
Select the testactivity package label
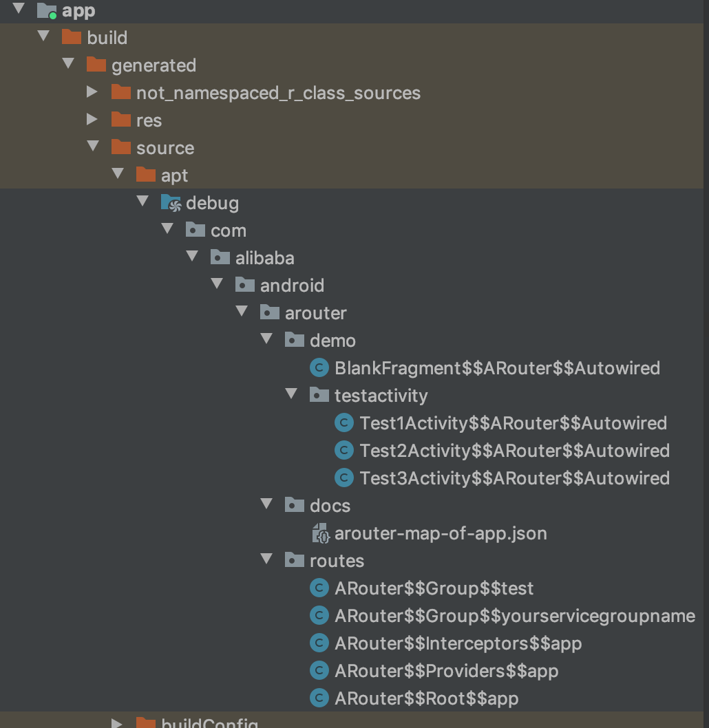[x=381, y=396]
